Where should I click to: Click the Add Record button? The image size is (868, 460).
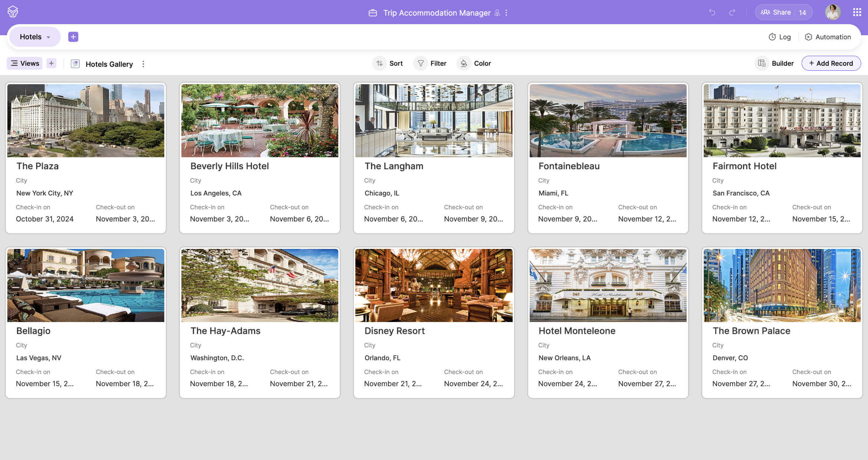click(831, 63)
